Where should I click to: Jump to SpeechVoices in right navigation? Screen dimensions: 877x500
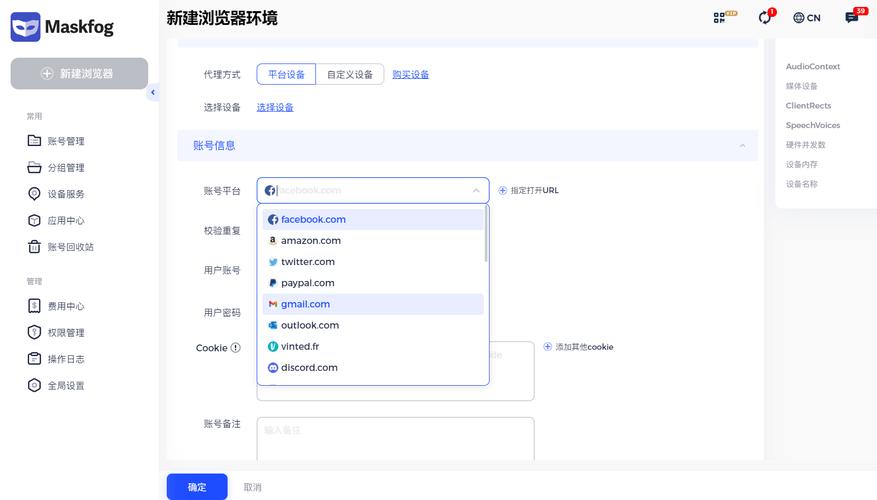[813, 125]
